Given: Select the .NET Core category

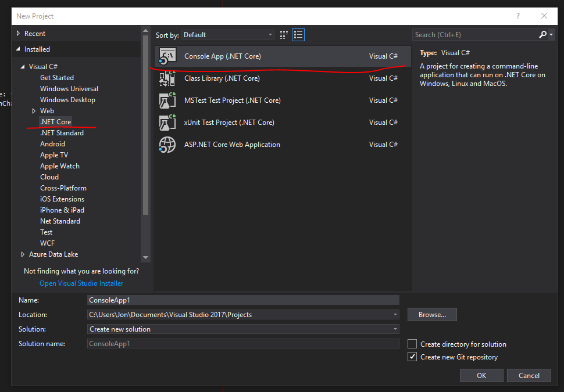Looking at the screenshot, I should [56, 122].
